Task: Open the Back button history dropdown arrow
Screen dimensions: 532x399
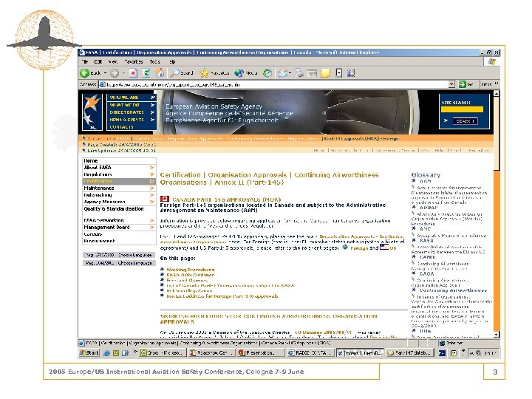Action: coord(105,73)
